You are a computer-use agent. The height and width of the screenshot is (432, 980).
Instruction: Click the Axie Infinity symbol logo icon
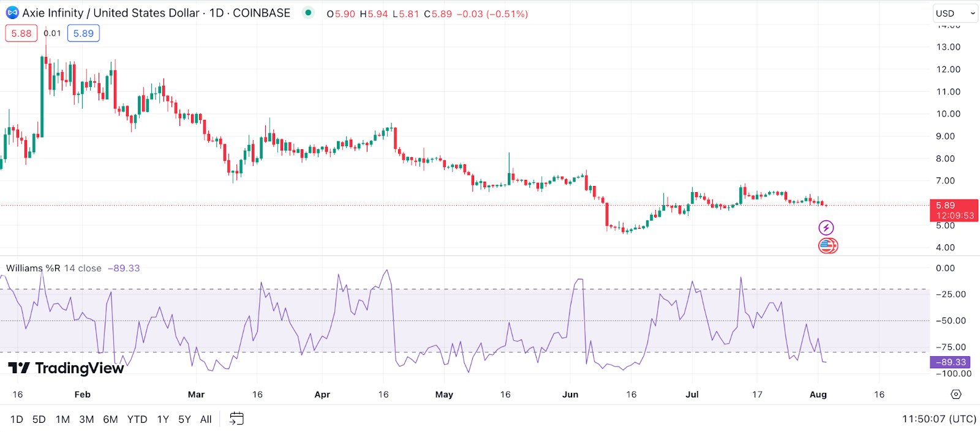(12, 13)
